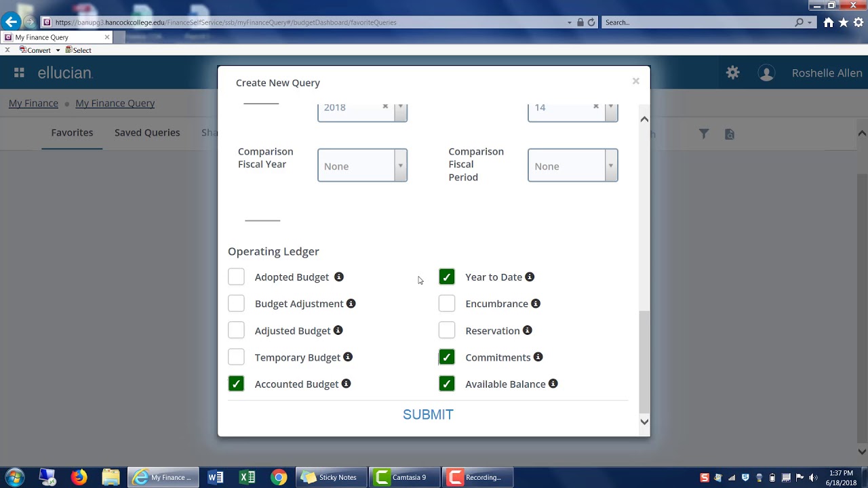Uncheck the Commitments checkbox
The image size is (868, 488).
[446, 357]
